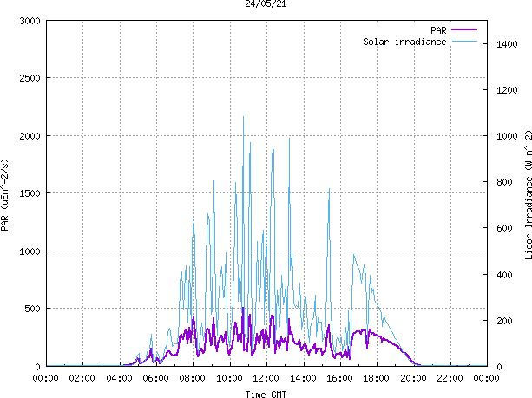Click the 400 right axis label
532x398 pixels.
point(504,275)
